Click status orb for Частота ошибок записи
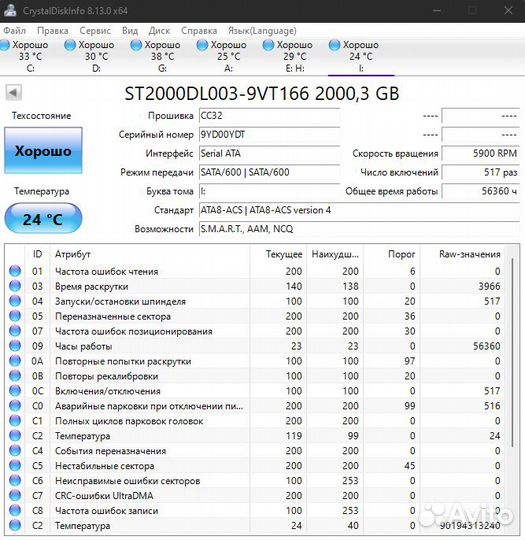The width and height of the screenshot is (525, 540). click(x=15, y=510)
